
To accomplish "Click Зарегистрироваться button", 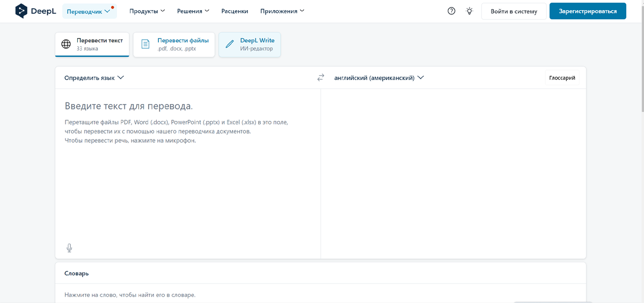I will pyautogui.click(x=588, y=11).
